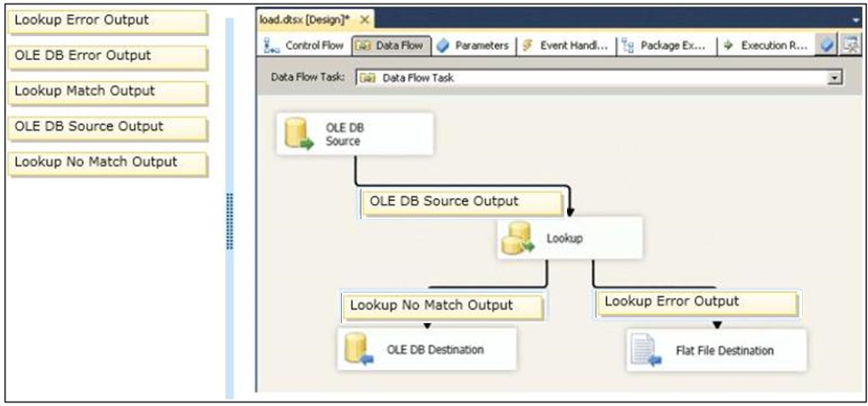Image resolution: width=868 pixels, height=406 pixels.
Task: Click the Flat File Destination document icon
Action: click(646, 351)
